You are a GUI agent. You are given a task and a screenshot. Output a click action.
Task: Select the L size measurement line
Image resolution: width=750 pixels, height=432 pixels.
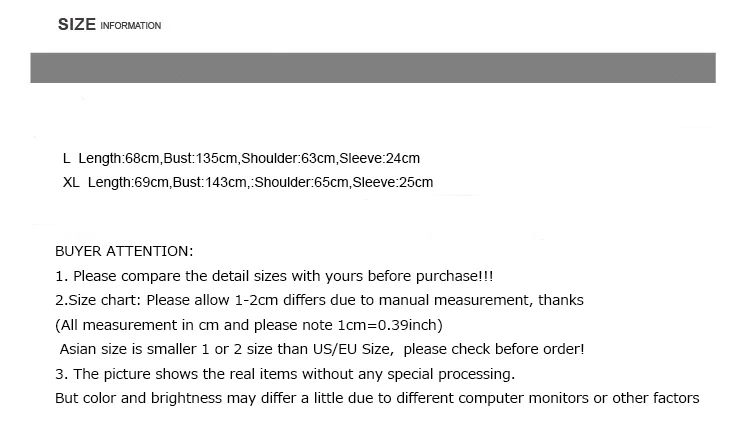(x=241, y=158)
